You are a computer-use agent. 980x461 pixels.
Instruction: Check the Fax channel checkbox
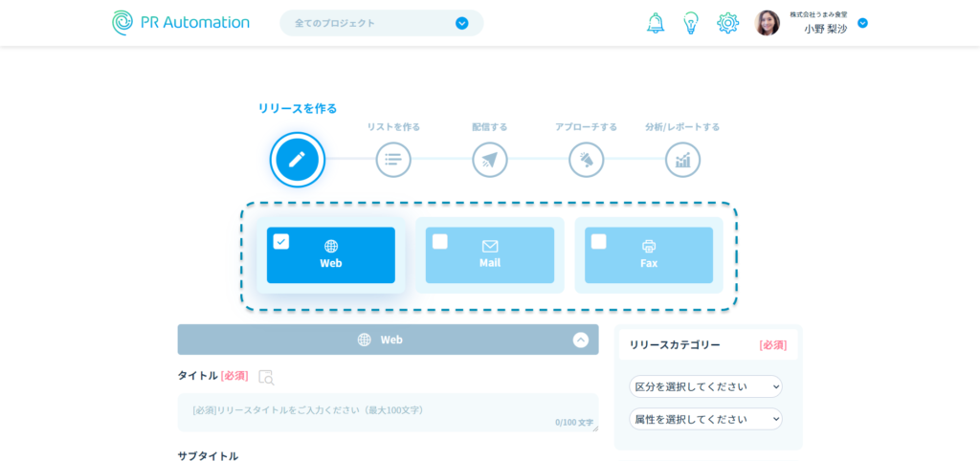[x=599, y=242]
